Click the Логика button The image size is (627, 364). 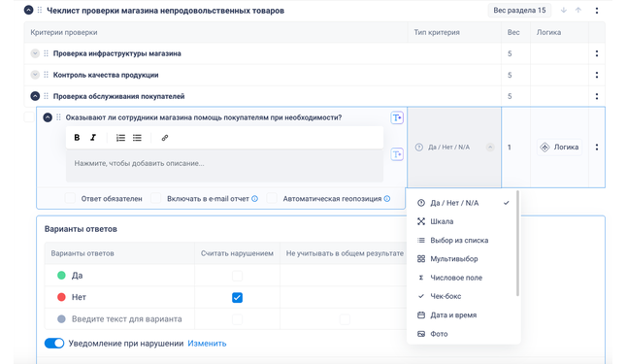(x=559, y=148)
